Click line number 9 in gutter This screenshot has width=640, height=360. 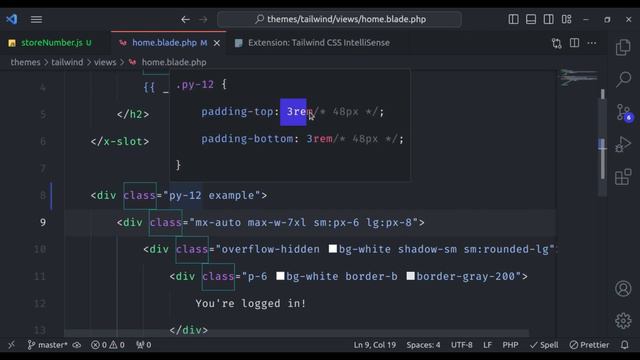click(x=43, y=222)
